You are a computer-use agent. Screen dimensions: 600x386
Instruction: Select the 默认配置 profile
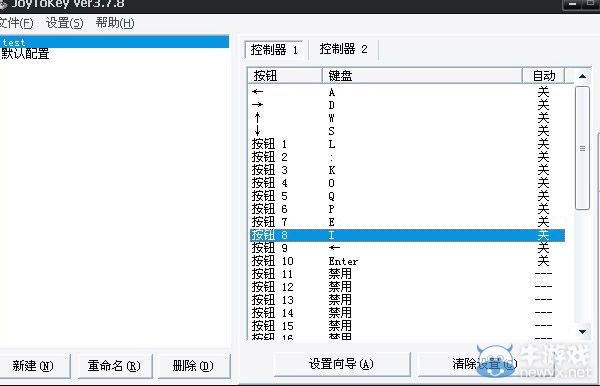(25, 54)
